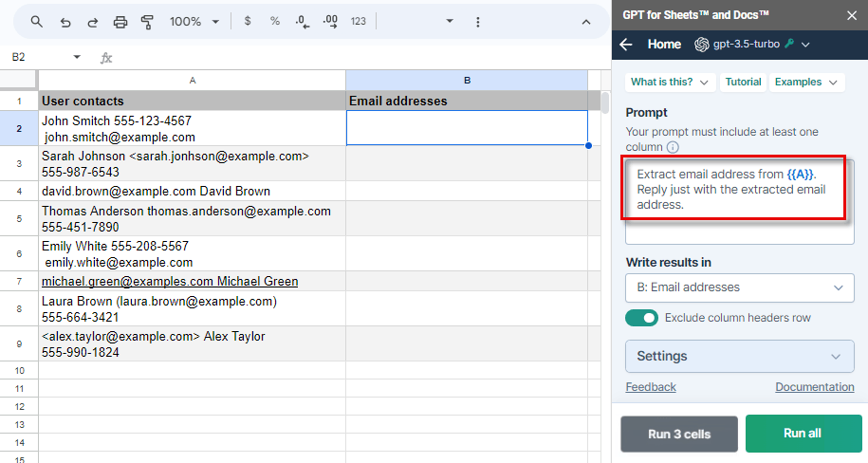868x463 pixels.
Task: Open the 100% zoom dropdown
Action: (194, 22)
